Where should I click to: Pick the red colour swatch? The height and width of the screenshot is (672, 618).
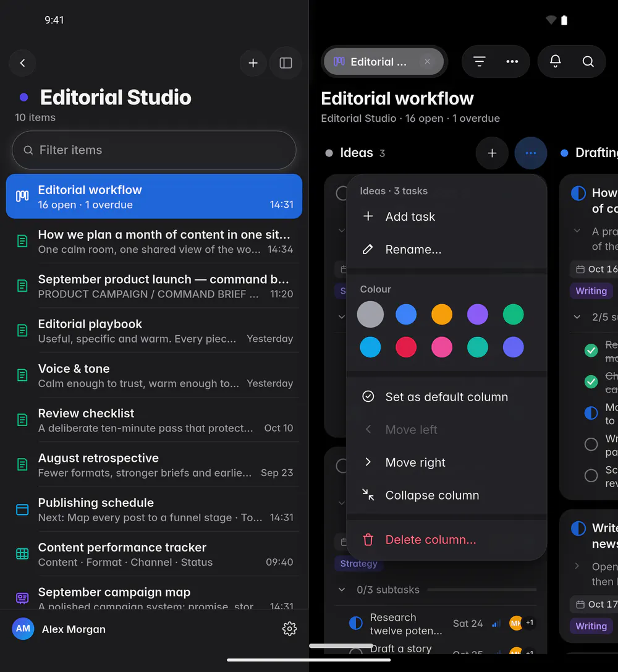[406, 347]
